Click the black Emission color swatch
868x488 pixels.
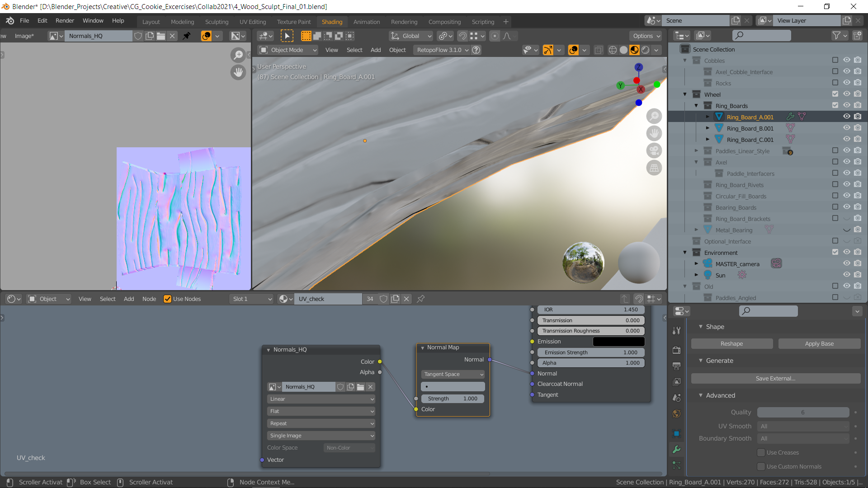(618, 342)
